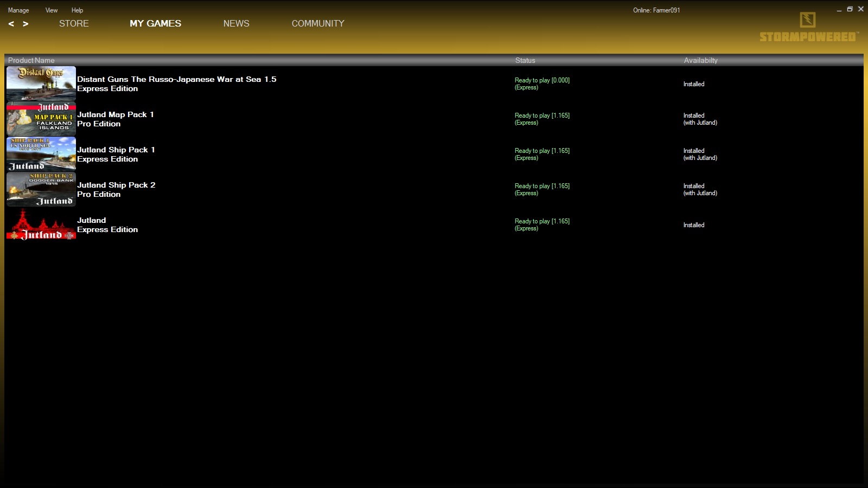Sort by Status column header
This screenshot has width=868, height=488.
click(x=525, y=60)
